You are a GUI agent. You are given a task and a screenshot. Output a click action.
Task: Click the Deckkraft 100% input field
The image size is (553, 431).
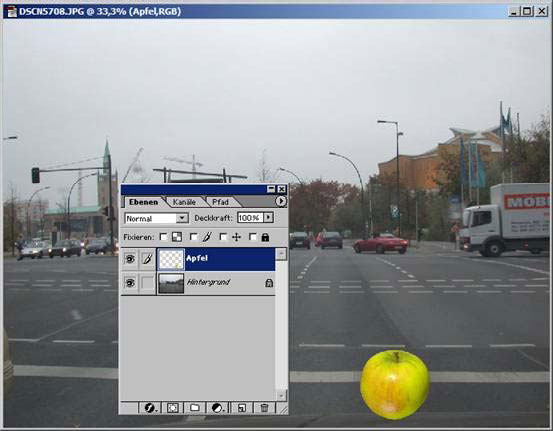pos(250,218)
